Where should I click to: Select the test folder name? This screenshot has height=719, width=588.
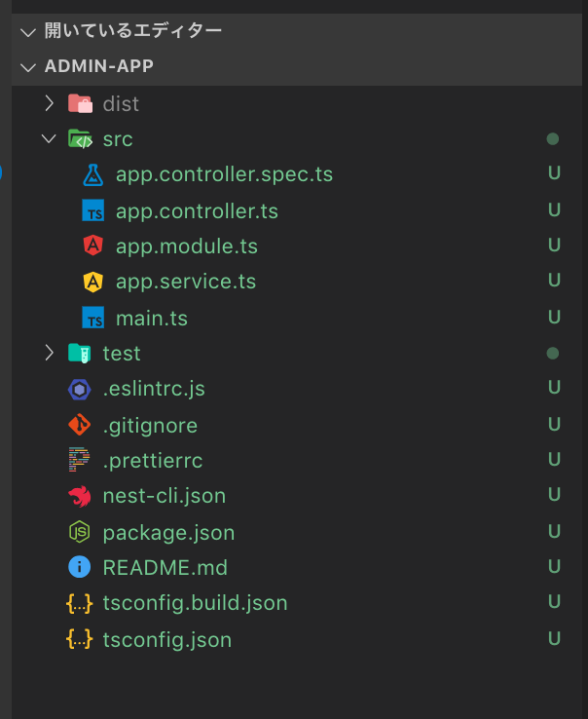pos(122,354)
